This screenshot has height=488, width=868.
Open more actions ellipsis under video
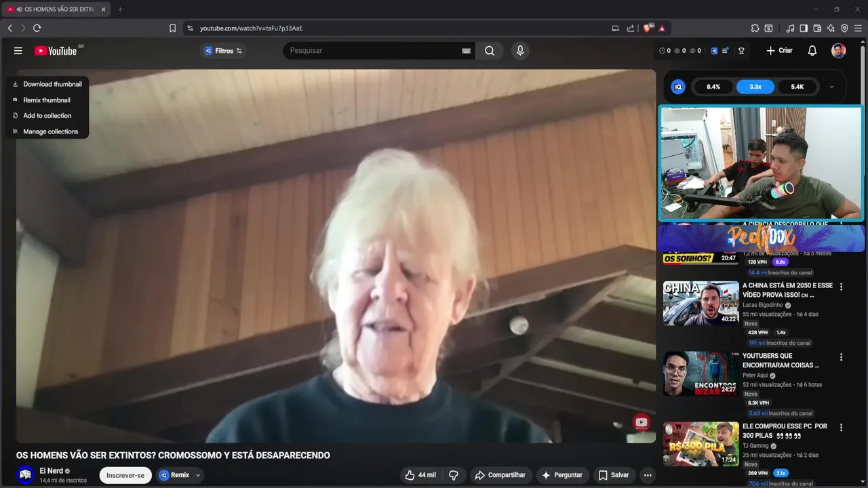[648, 475]
